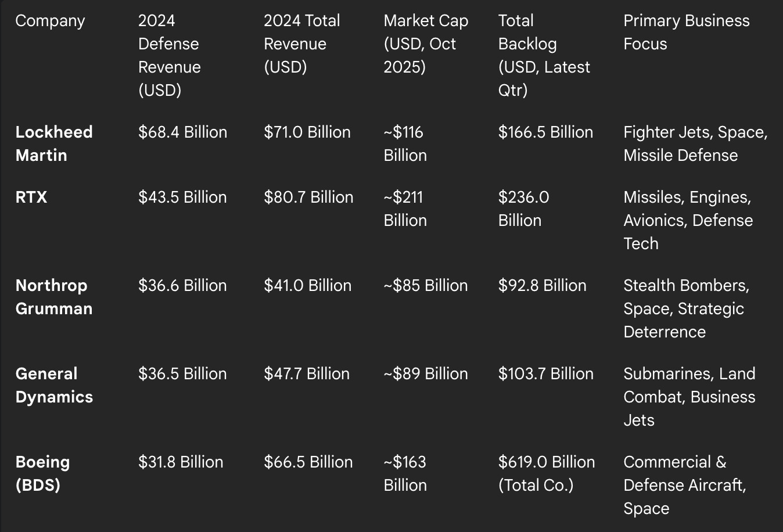This screenshot has height=532, width=783.
Task: Click Lockheed Martin's $68.4 Billion defense revenue
Action: point(182,132)
